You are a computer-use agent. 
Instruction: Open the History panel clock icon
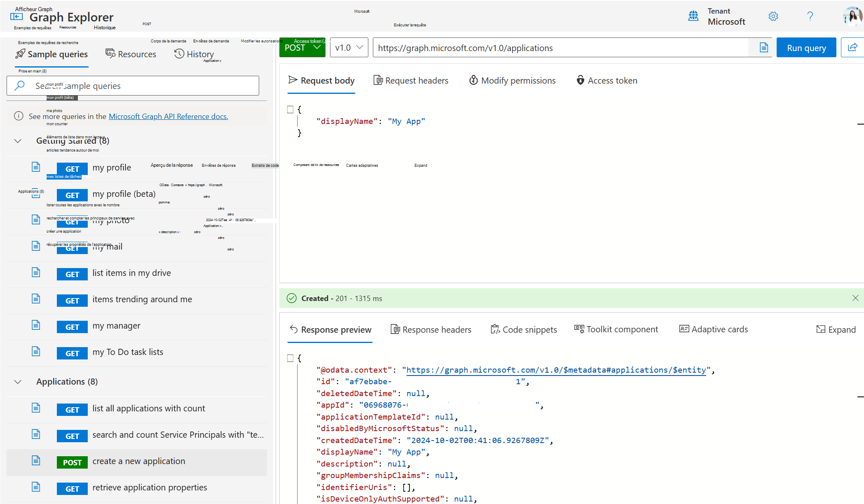[178, 54]
